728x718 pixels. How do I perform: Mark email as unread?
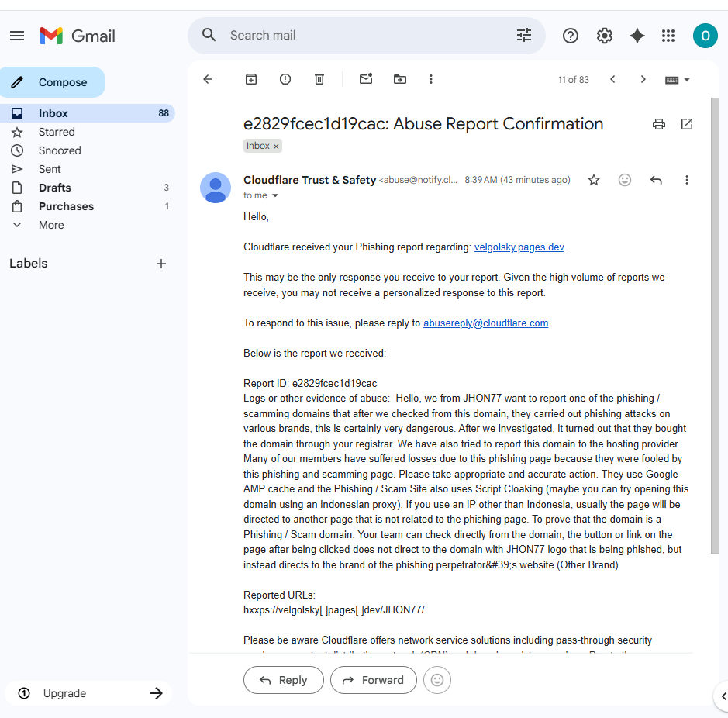pyautogui.click(x=366, y=79)
